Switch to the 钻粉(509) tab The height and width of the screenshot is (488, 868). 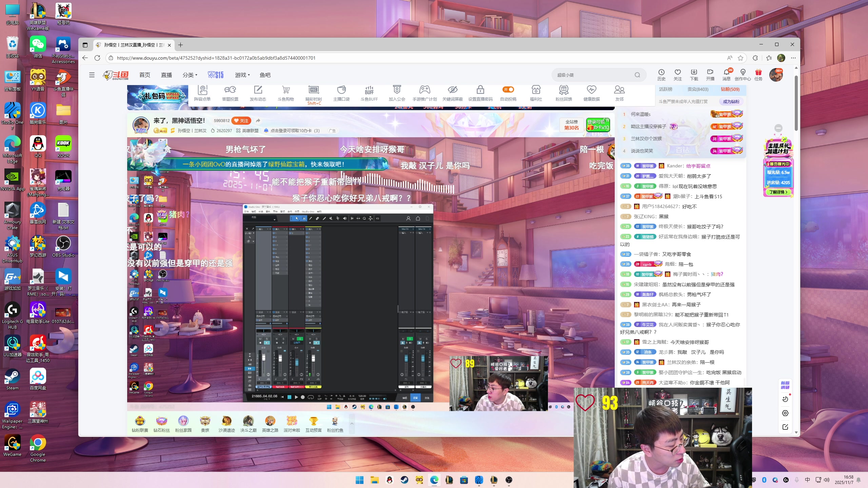click(x=730, y=89)
